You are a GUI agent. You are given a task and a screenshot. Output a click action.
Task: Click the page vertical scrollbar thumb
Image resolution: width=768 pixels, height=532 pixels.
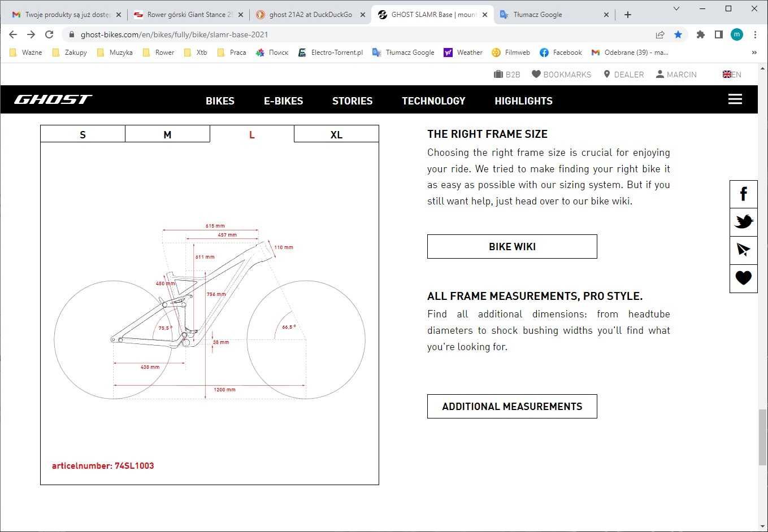[762, 437]
